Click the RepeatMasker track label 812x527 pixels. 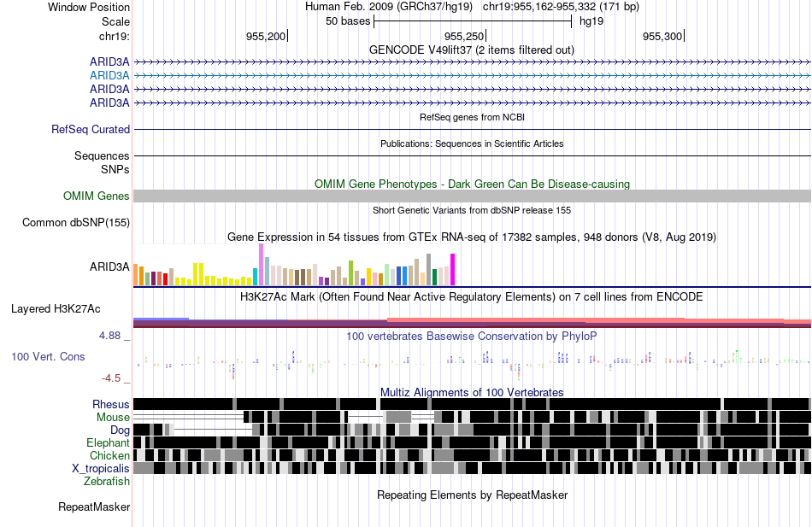coord(94,507)
